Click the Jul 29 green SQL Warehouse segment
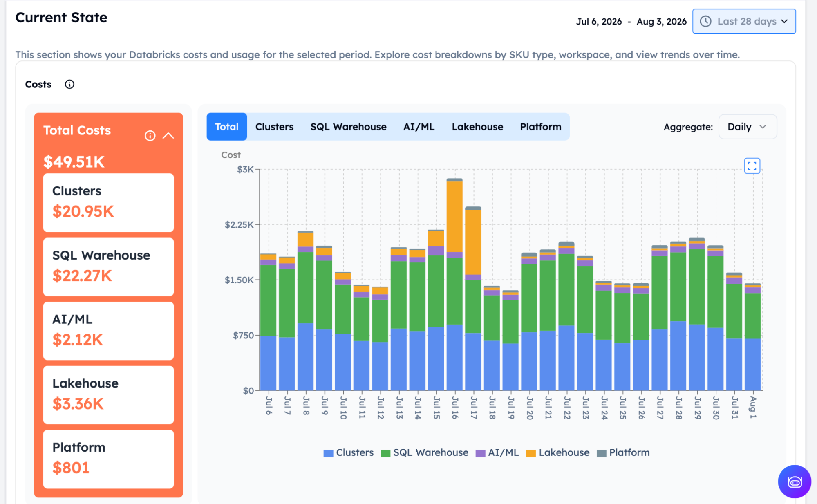Viewport: 817px width, 504px height. pyautogui.click(x=697, y=287)
